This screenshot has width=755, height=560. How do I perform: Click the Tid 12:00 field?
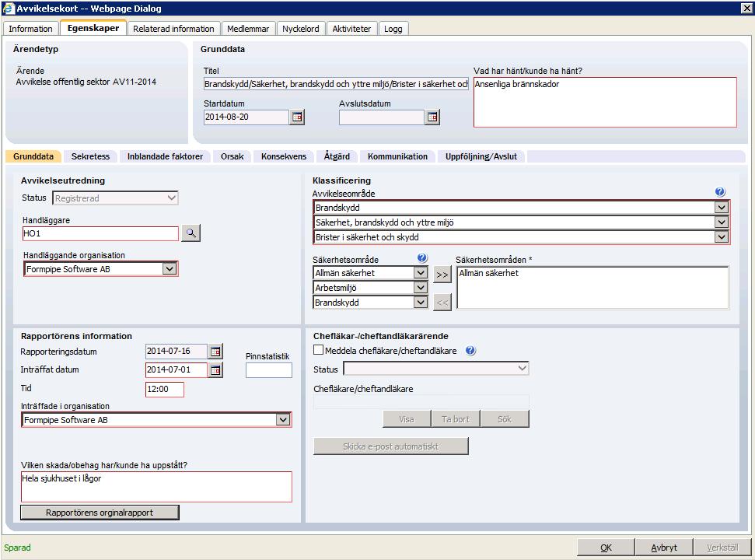[x=165, y=389]
